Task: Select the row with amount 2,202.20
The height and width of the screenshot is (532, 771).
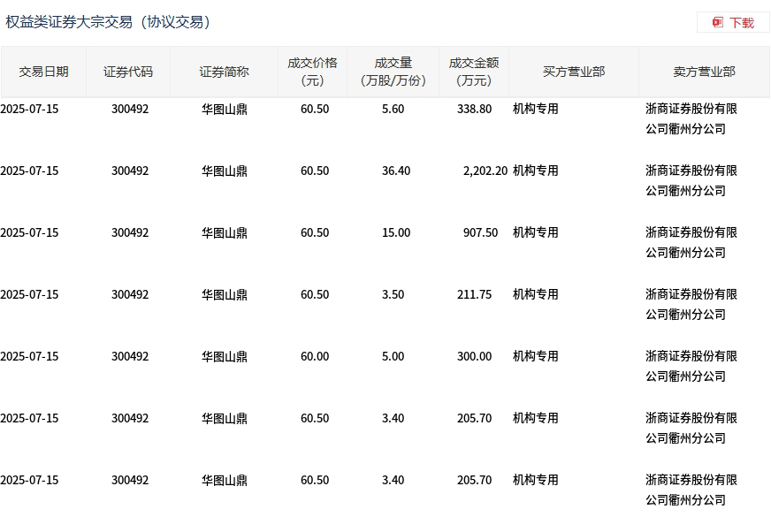Action: click(385, 180)
